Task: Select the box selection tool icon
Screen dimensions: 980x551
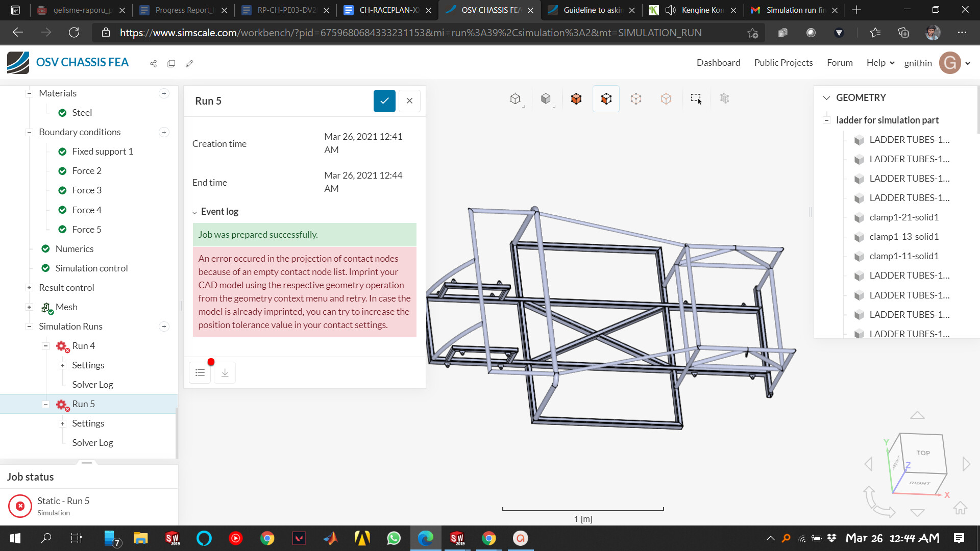Action: click(696, 98)
